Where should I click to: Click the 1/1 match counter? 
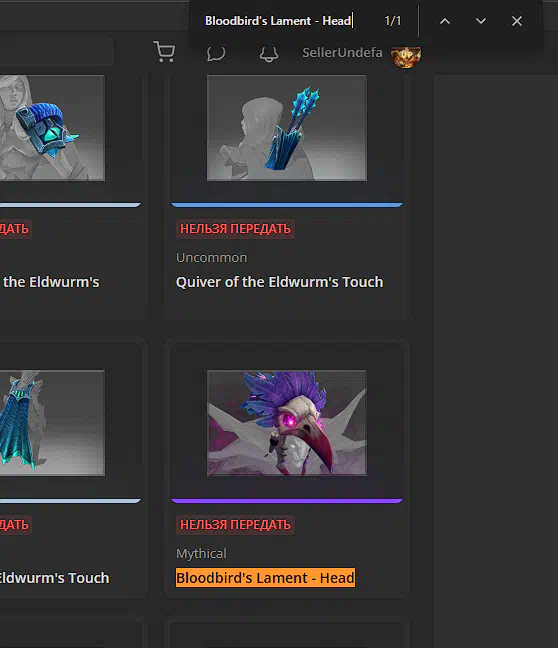coord(393,21)
